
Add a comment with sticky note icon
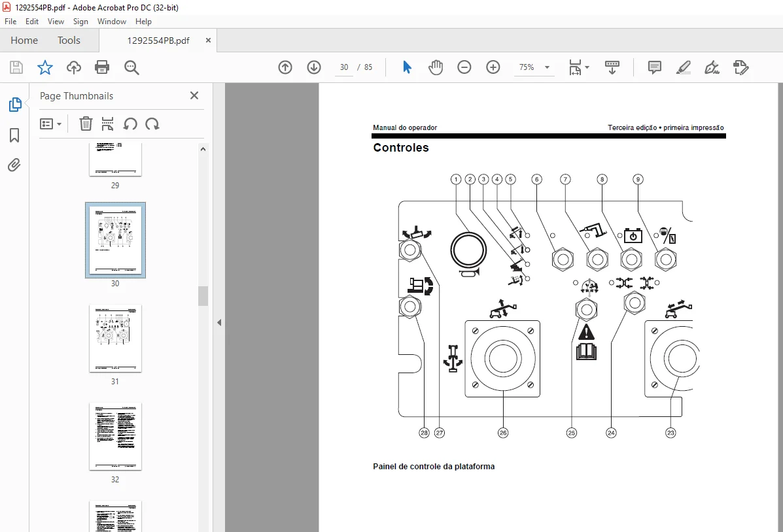[655, 67]
